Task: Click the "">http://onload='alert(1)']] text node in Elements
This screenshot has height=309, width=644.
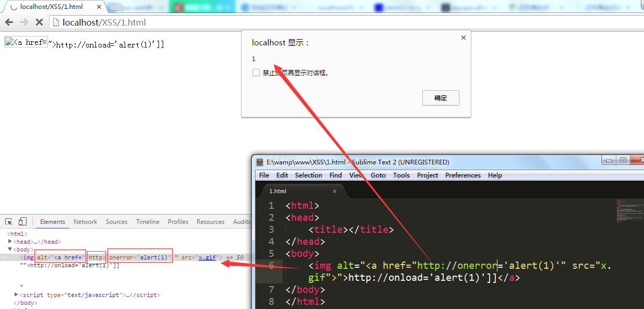Action: click(70, 265)
